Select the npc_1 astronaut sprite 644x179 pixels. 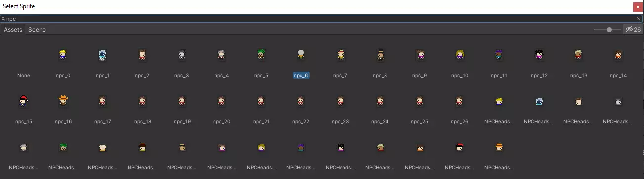point(102,55)
